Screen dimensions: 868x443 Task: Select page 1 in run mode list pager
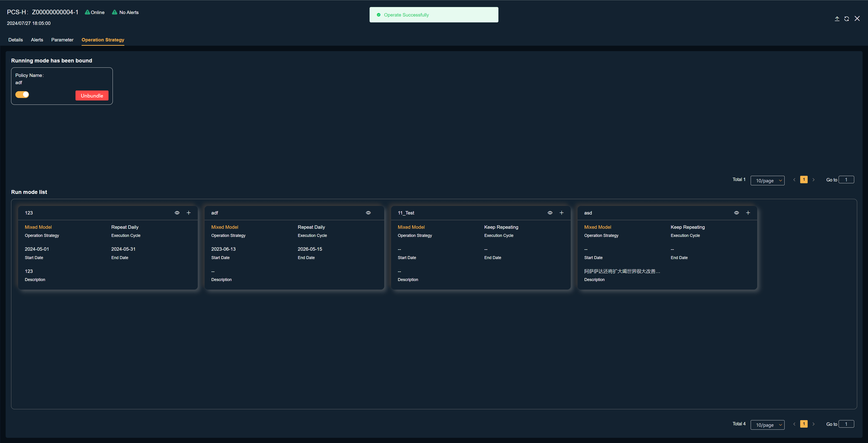tap(804, 424)
